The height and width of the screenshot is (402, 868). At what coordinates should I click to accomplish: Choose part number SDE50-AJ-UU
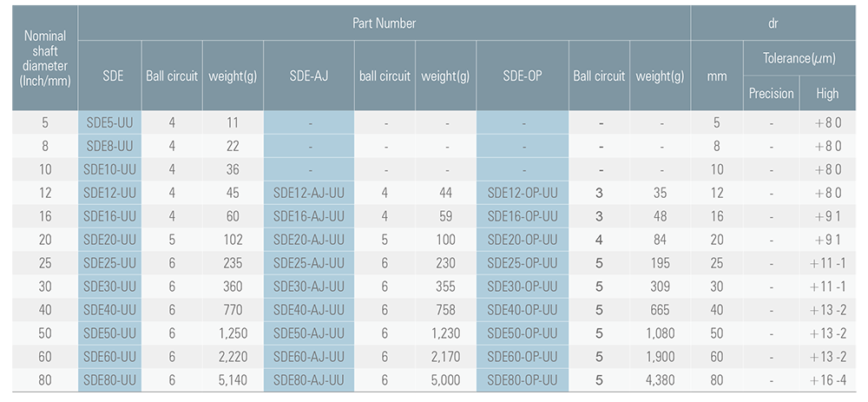308,333
